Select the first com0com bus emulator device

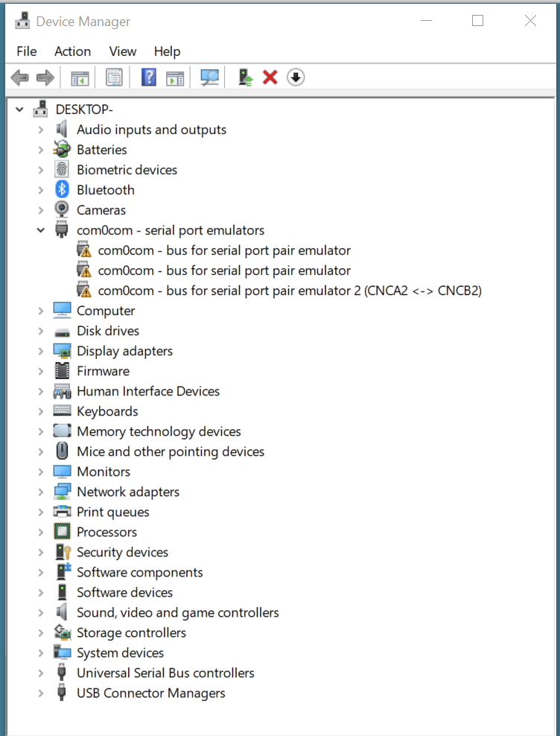coord(223,250)
